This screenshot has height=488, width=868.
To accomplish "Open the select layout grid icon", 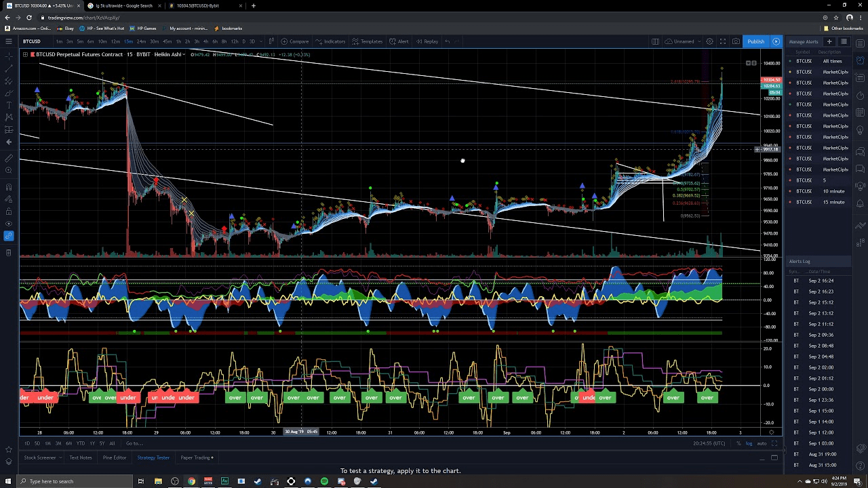I will tap(655, 41).
